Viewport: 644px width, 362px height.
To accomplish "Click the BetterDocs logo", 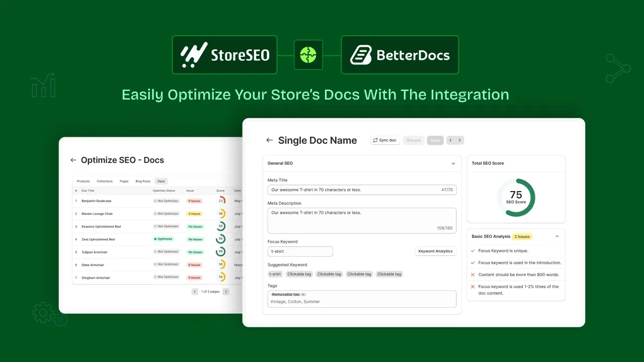I will 399,55.
